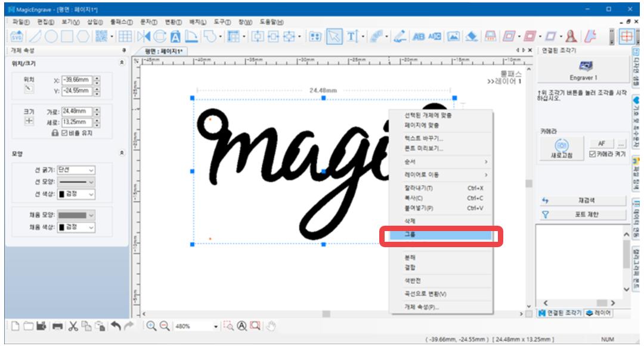
Task: Click the rotate object icon
Action: [159, 36]
